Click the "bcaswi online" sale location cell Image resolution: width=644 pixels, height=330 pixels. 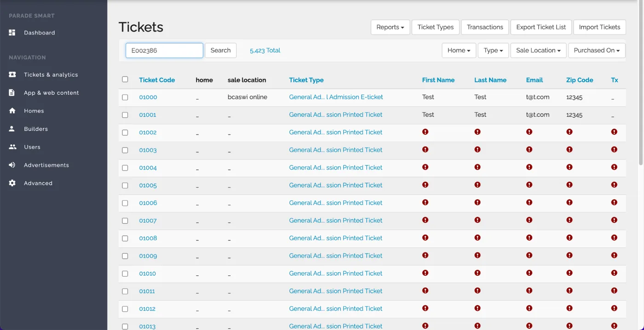tap(247, 97)
